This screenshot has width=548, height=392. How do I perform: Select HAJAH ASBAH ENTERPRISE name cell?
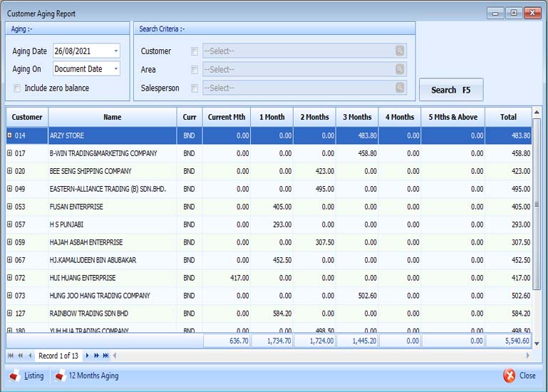(113, 242)
